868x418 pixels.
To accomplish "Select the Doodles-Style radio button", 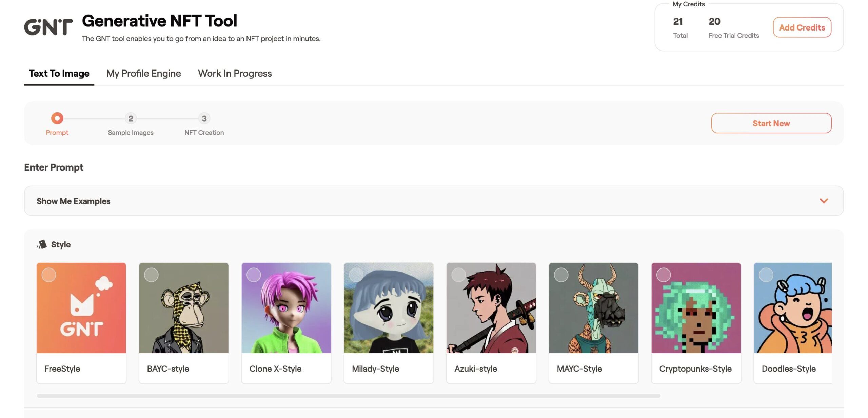I will [766, 275].
